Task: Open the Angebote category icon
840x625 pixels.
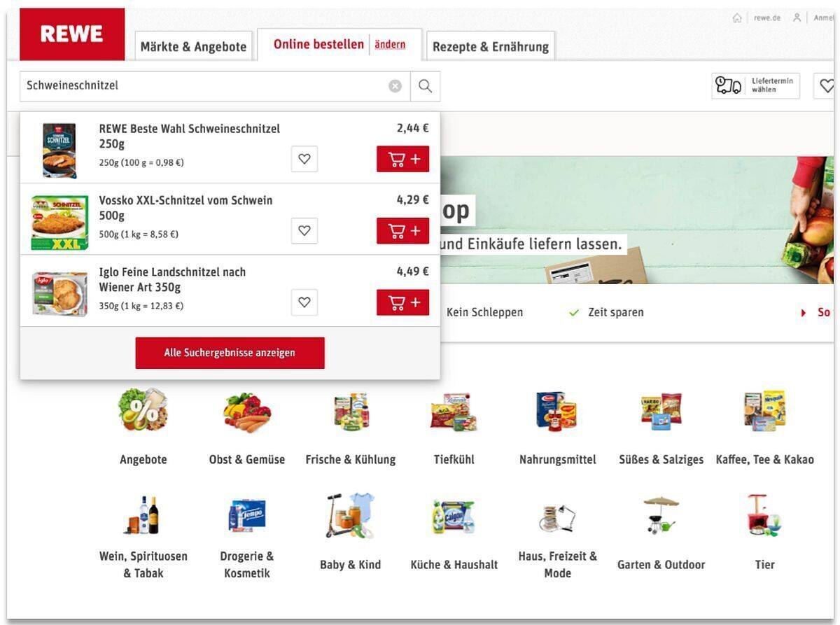Action: click(143, 410)
